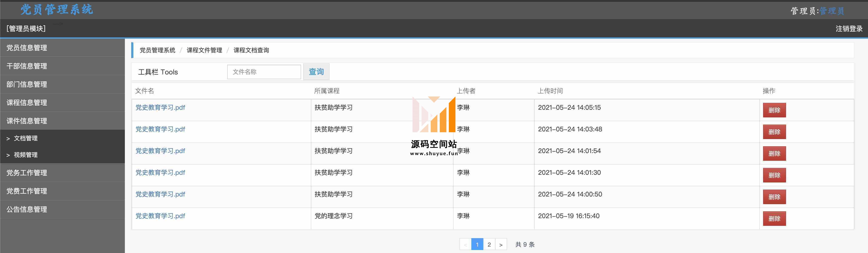
Task: Click the 文件名 column header
Action: [145, 91]
